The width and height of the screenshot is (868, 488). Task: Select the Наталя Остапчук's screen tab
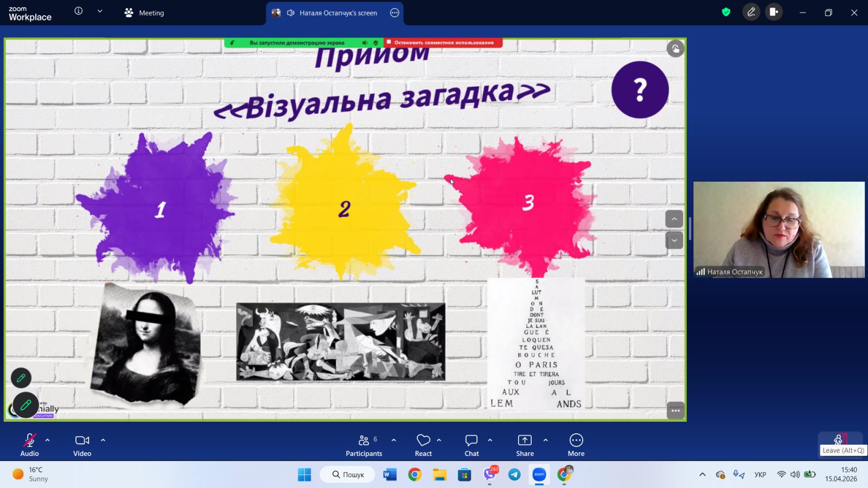[331, 13]
